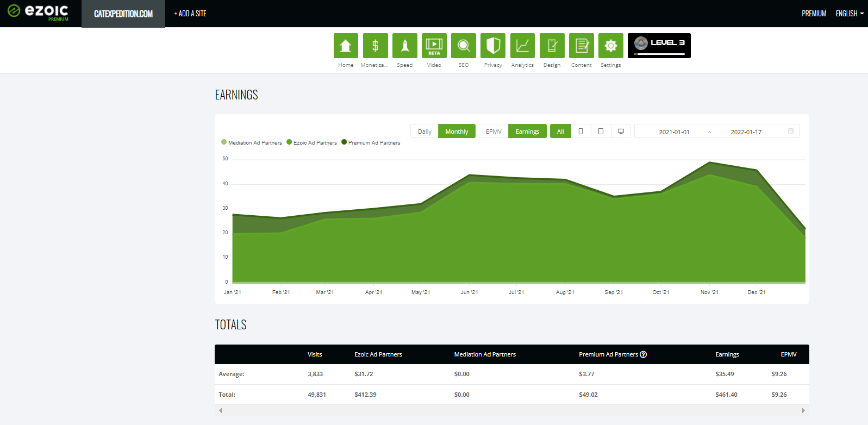The image size is (868, 425).
Task: Click Premium Ad Partners help icon
Action: coord(644,354)
